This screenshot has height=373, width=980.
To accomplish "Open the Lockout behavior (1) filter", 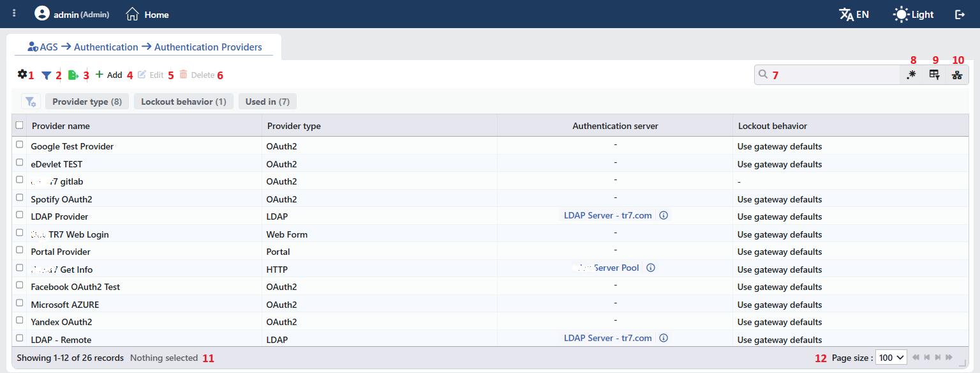I will (184, 102).
